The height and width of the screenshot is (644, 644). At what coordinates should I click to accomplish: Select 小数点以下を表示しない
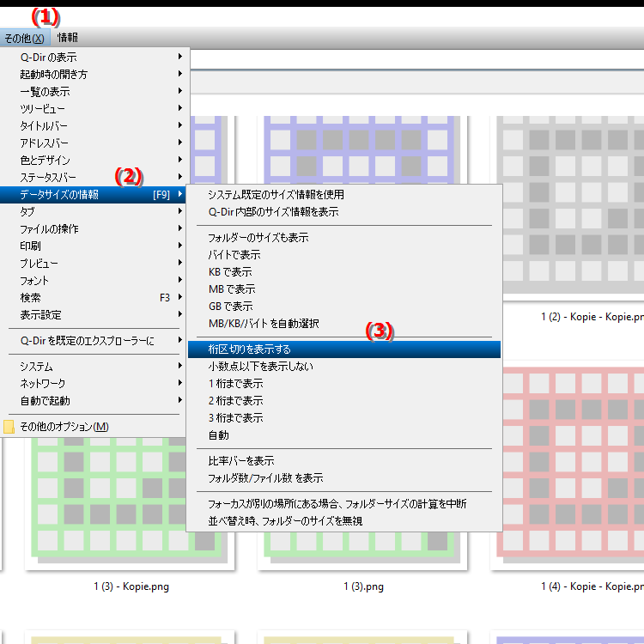click(x=344, y=367)
